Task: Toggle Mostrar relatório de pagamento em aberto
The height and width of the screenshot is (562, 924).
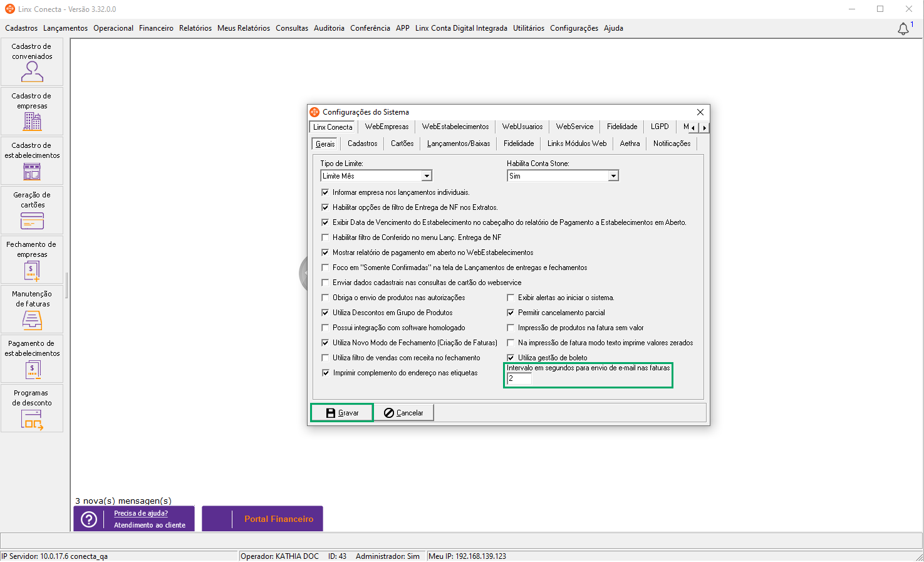Action: [325, 252]
